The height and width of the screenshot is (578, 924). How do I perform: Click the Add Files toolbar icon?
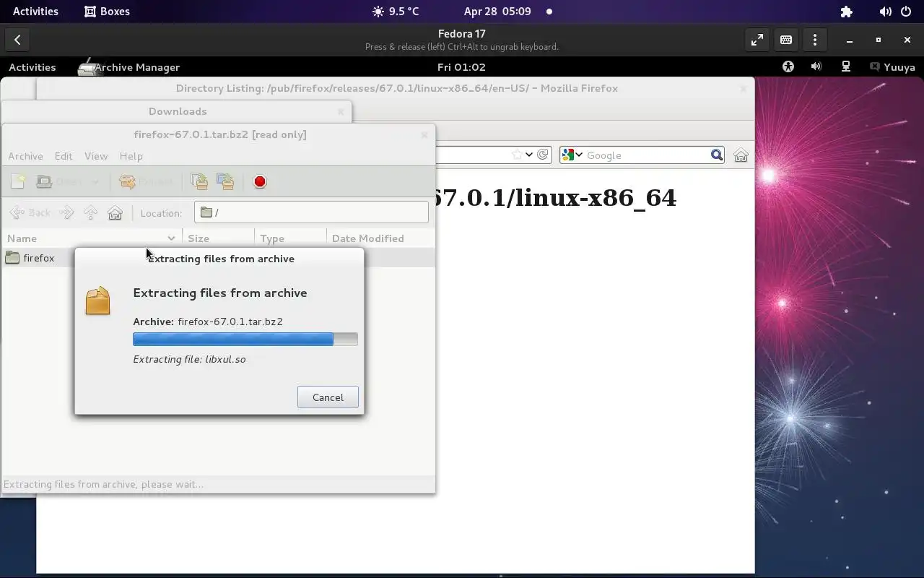tap(199, 181)
